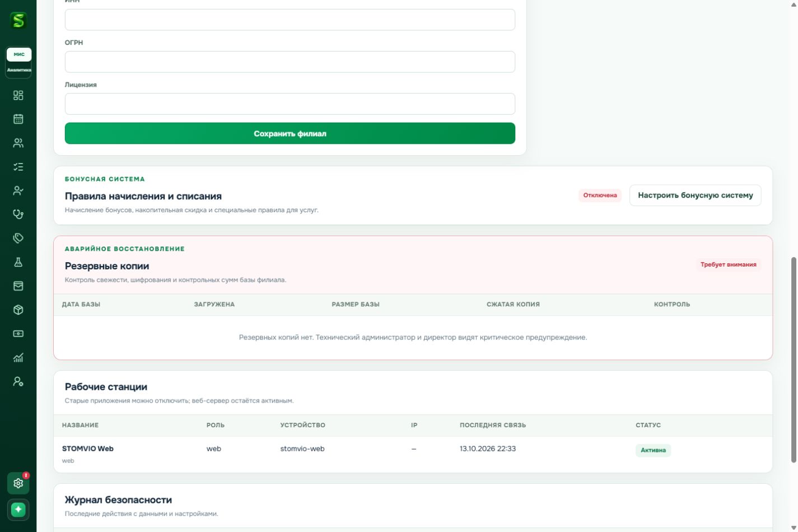Open the calendar schedule icon in sidebar
798x532 pixels.
tap(18, 119)
